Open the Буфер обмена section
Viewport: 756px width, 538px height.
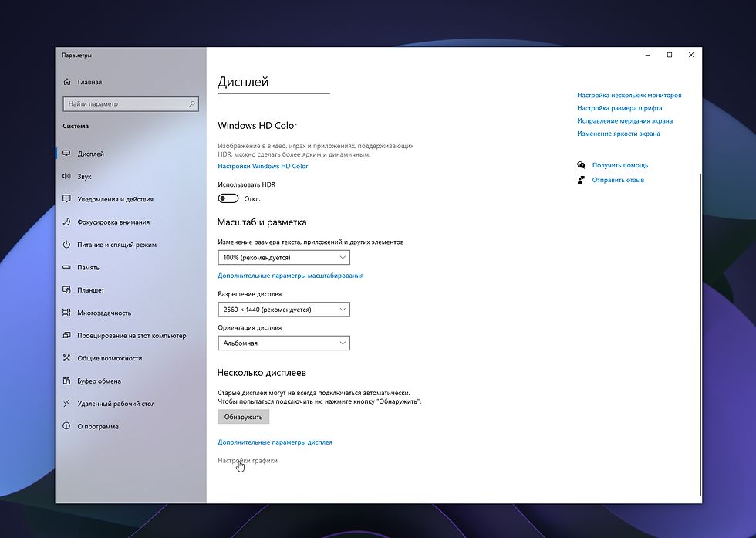click(x=99, y=381)
